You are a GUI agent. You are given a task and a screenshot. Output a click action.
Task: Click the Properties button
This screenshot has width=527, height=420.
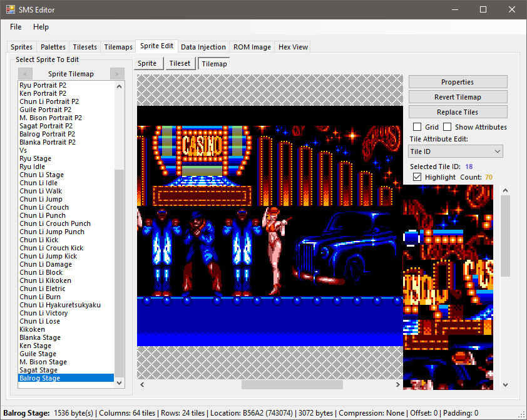coord(458,82)
